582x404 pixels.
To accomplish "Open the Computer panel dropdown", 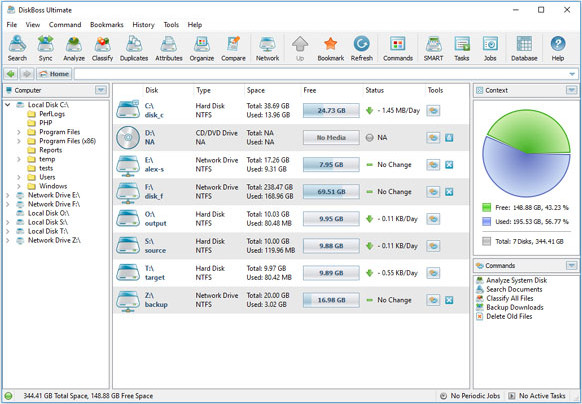I will click(x=101, y=90).
